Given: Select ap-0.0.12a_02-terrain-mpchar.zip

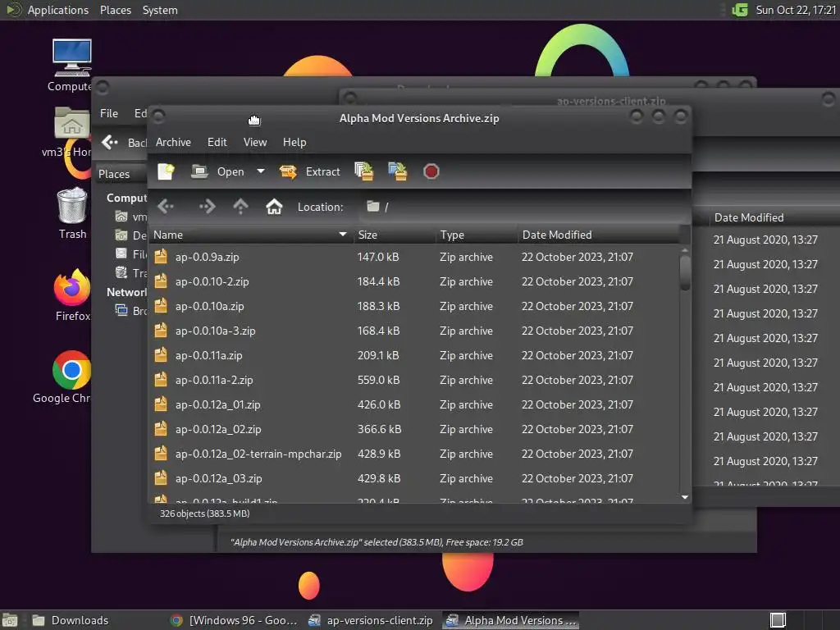Looking at the screenshot, I should pos(413,454).
